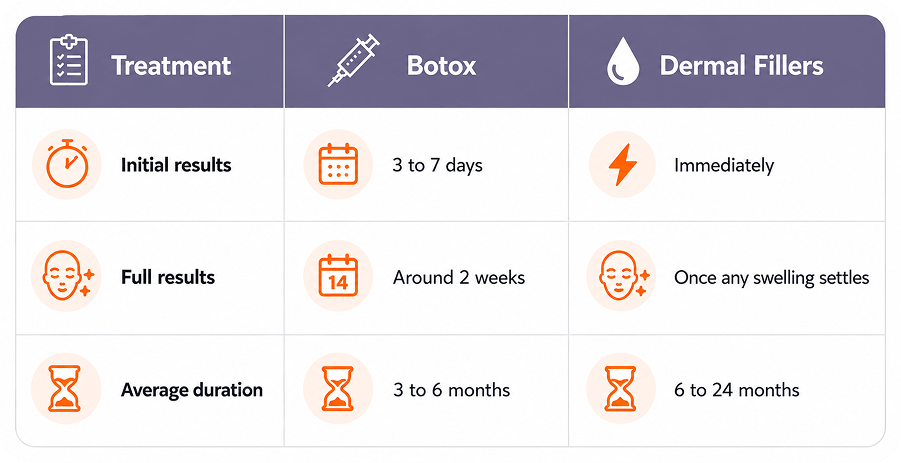
Task: Select the Treatment column header text
Action: tap(171, 65)
